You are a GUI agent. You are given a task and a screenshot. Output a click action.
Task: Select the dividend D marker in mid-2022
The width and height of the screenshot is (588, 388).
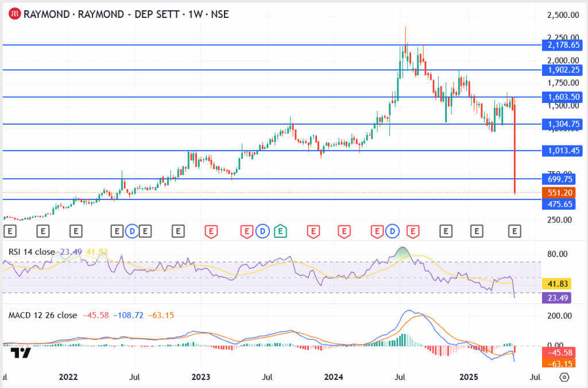coord(132,231)
